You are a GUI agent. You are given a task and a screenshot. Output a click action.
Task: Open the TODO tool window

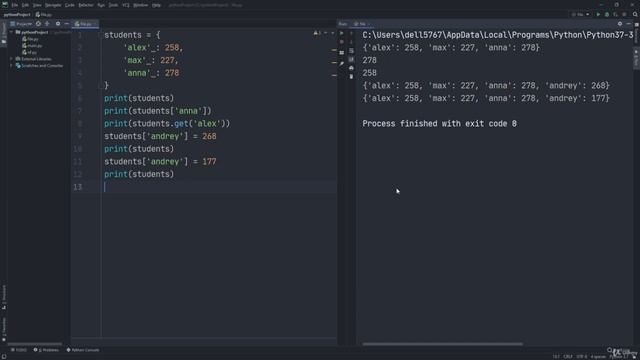click(19, 350)
